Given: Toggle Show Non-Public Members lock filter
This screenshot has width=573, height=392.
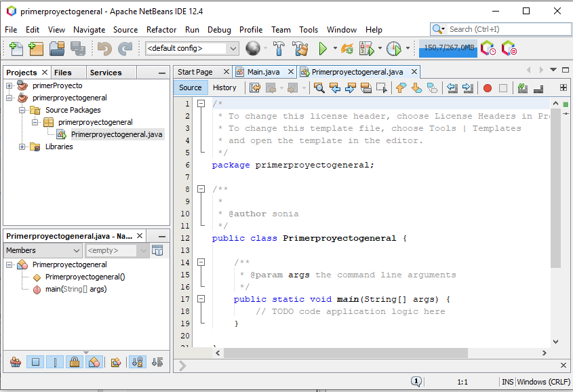Looking at the screenshot, I should tap(75, 362).
